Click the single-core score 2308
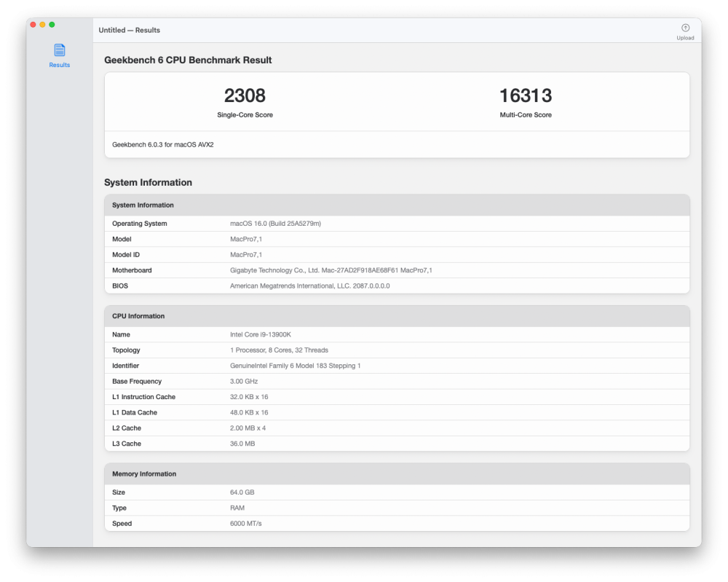 click(245, 95)
